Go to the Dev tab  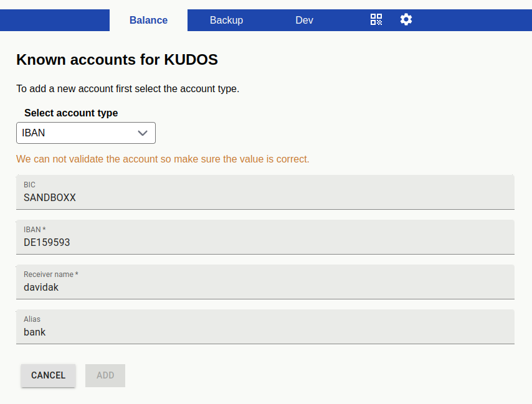304,20
